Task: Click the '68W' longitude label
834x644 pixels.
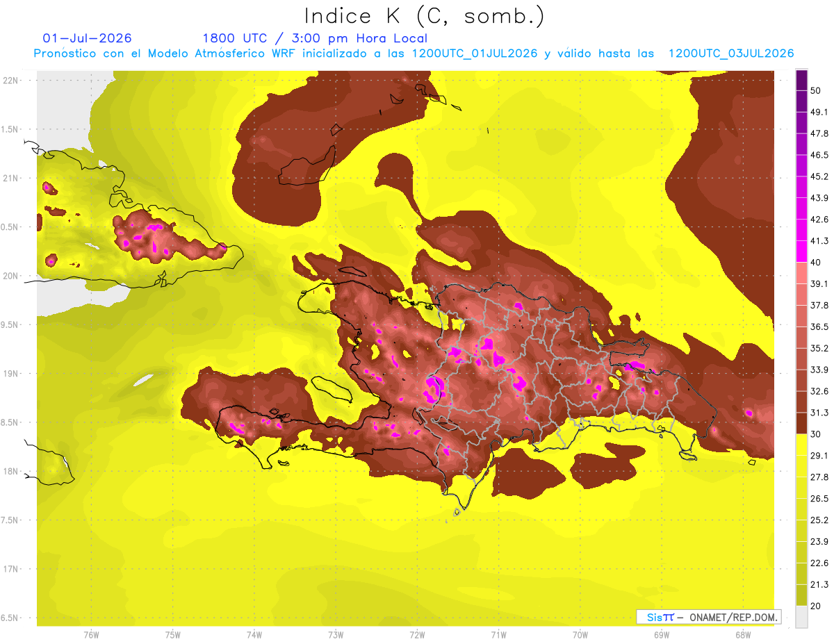Action: [743, 635]
